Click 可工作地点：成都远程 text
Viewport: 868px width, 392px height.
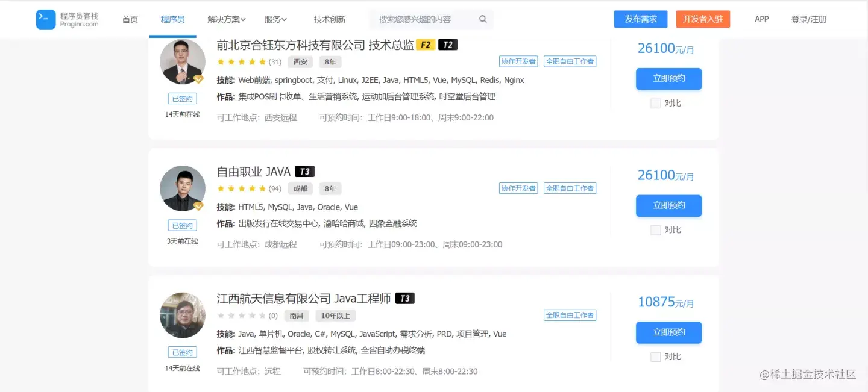pos(257,244)
